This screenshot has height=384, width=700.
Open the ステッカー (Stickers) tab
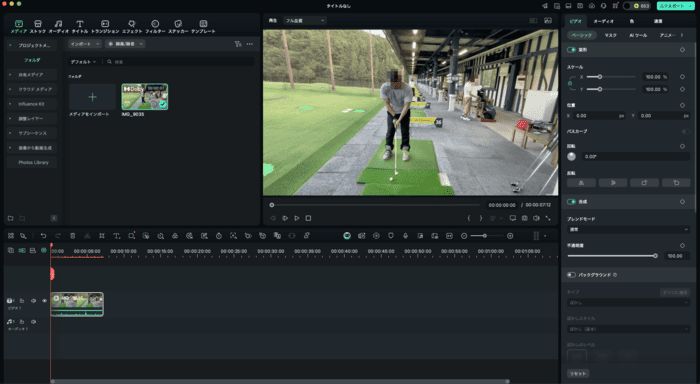tap(178, 26)
